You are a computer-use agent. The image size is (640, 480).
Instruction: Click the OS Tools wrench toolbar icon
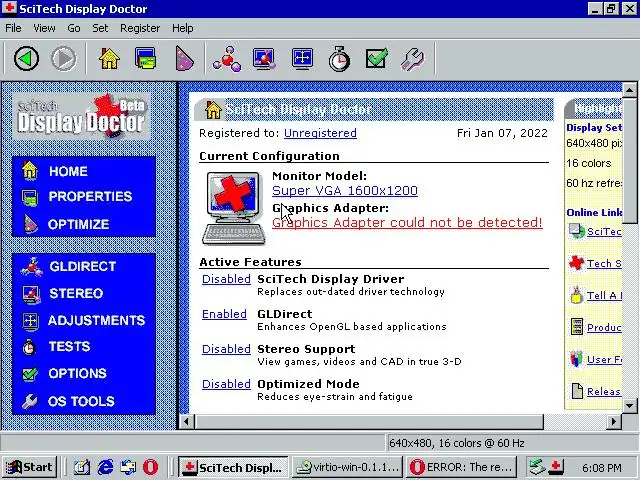point(413,59)
